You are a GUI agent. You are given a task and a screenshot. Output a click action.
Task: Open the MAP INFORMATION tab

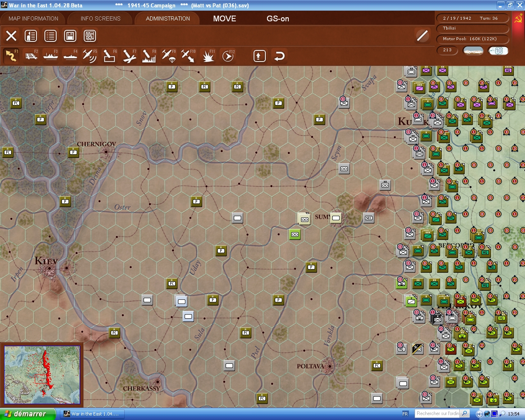33,18
